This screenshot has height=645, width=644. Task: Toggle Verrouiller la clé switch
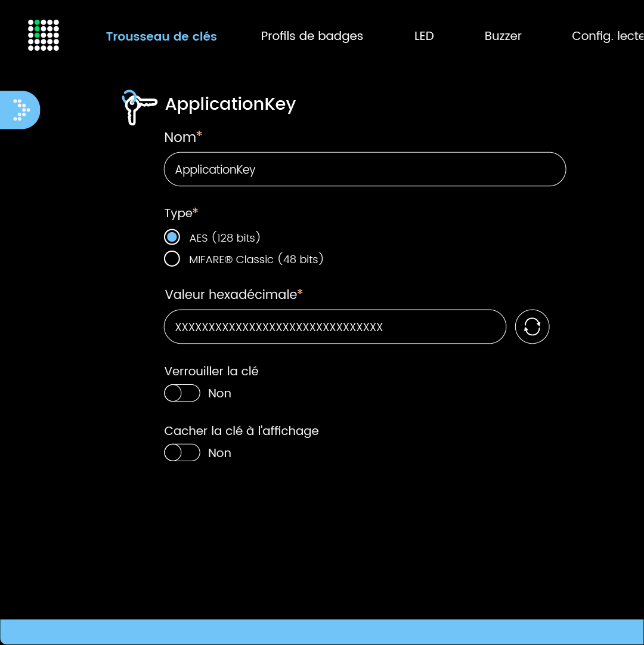(182, 393)
